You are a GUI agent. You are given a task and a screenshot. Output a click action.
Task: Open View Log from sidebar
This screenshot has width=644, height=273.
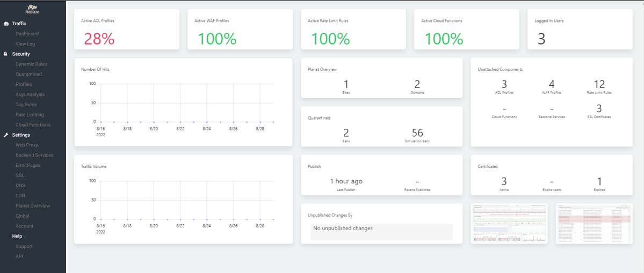25,44
